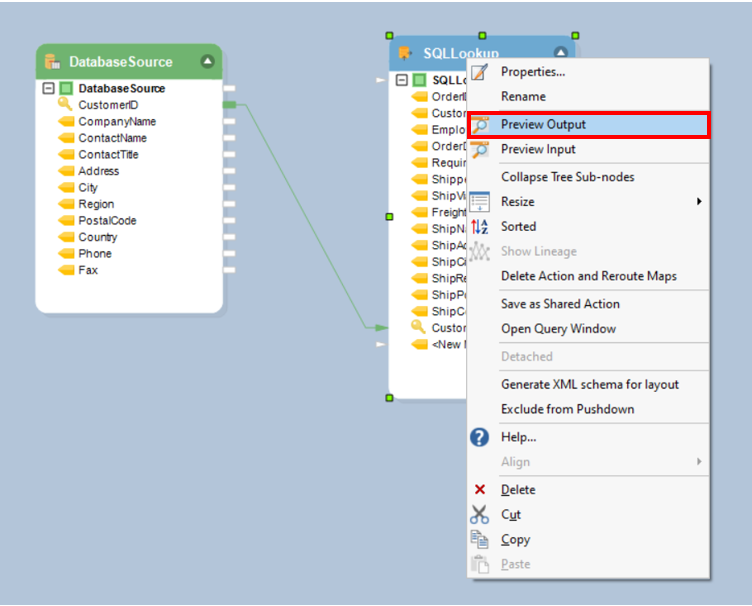Collapse the DatabaseSource tree node
This screenshot has width=752, height=606.
(x=48, y=89)
